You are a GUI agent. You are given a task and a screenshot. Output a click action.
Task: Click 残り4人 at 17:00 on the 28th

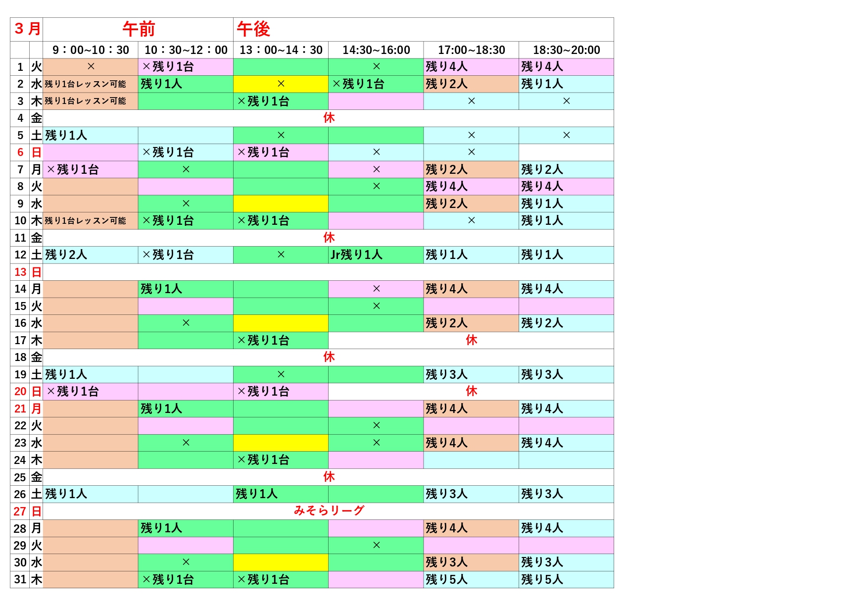point(446,528)
